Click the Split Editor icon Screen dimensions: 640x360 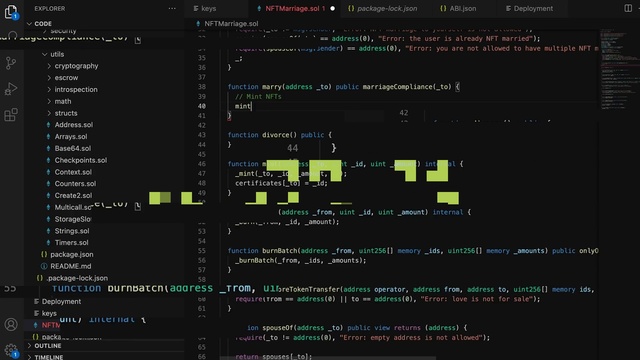click(628, 8)
